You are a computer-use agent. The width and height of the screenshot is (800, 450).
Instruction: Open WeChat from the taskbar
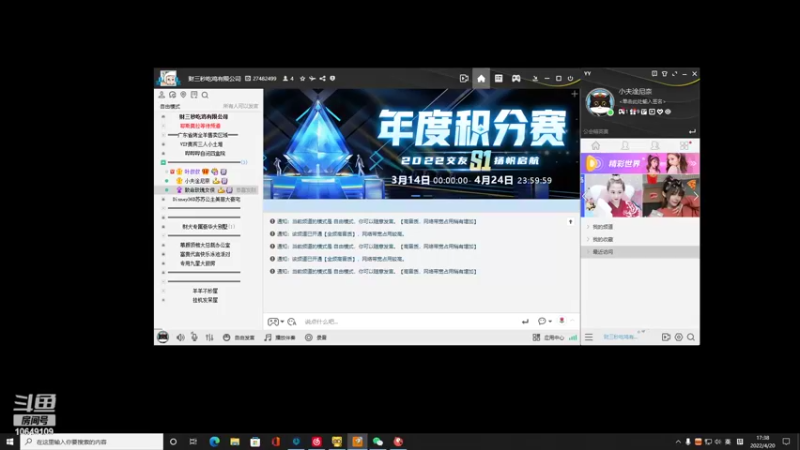(378, 442)
